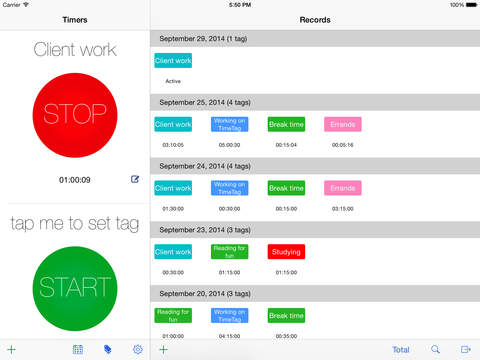480x360 pixels.
Task: Tap the Wi-Fi icon in status bar
Action: (x=26, y=5)
